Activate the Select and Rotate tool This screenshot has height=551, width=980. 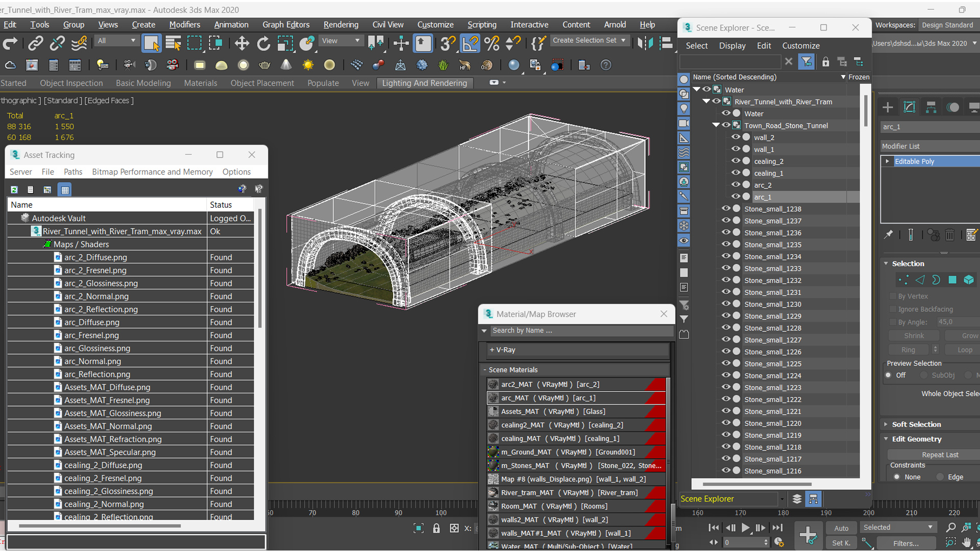263,44
